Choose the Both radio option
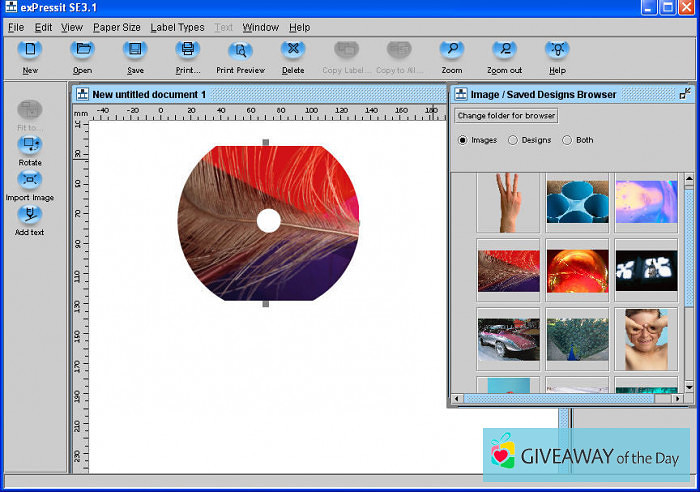700x492 pixels. [567, 140]
